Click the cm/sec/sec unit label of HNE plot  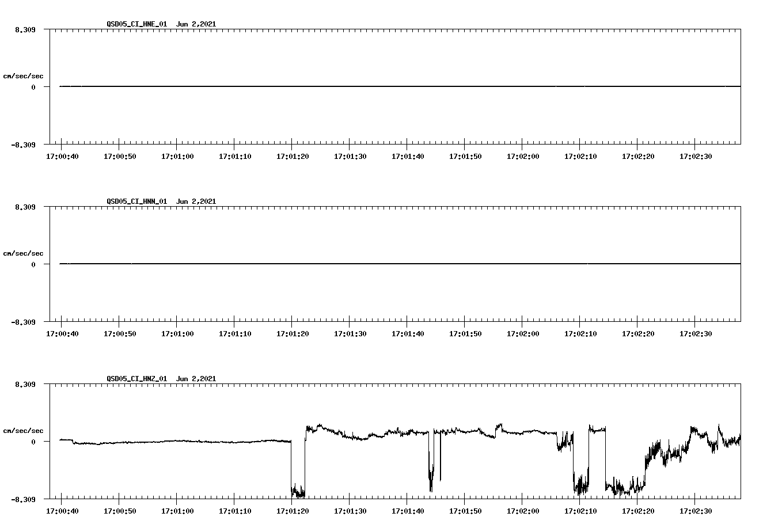(x=23, y=76)
